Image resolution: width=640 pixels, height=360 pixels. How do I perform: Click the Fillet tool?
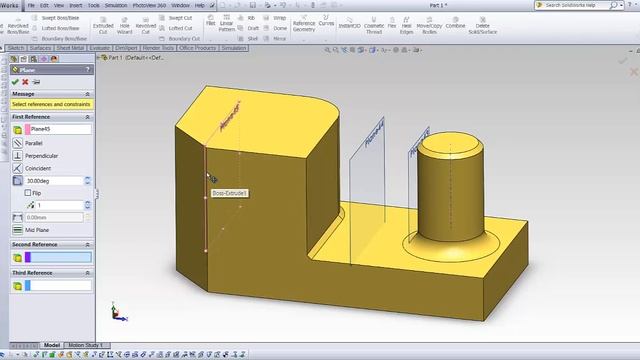click(211, 20)
